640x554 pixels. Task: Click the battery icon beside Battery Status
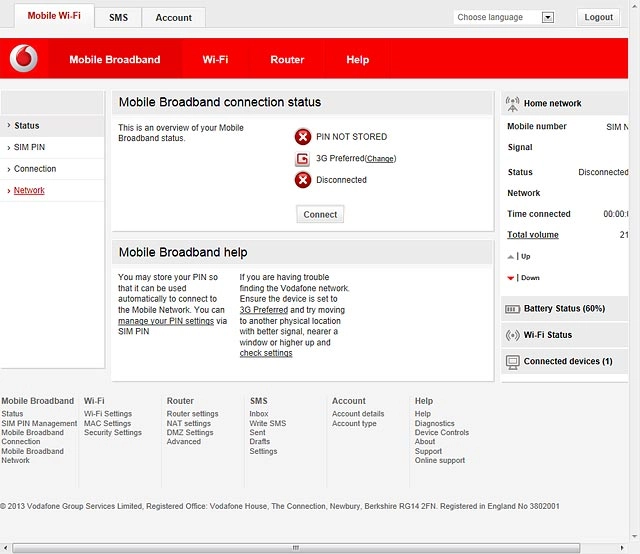coord(513,309)
